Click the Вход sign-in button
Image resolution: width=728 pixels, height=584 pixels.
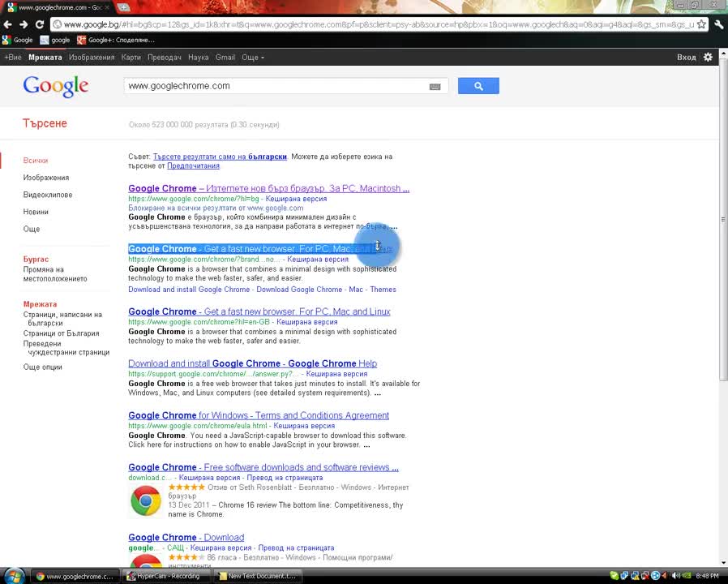(x=686, y=57)
